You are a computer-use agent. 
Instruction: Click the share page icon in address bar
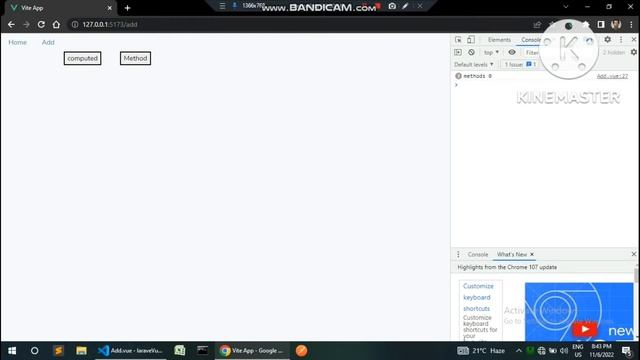[x=537, y=25]
